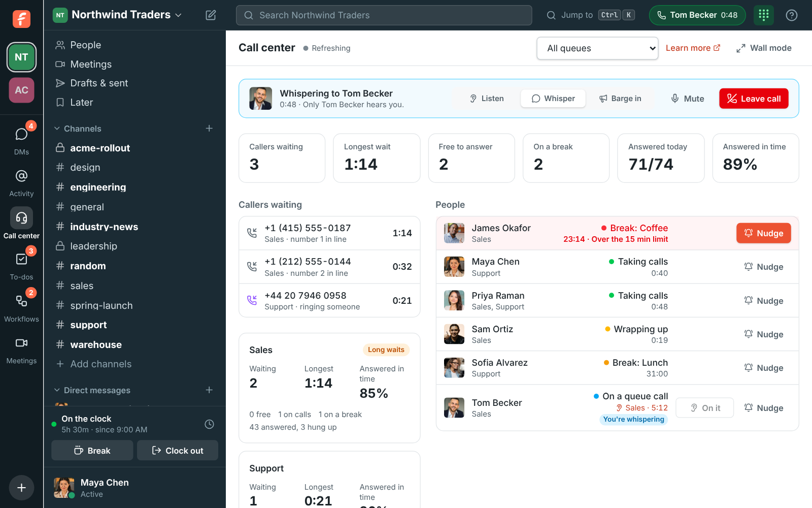The image size is (812, 508).
Task: Expand the Northwind Traders workspace menu
Action: pyautogui.click(x=117, y=15)
